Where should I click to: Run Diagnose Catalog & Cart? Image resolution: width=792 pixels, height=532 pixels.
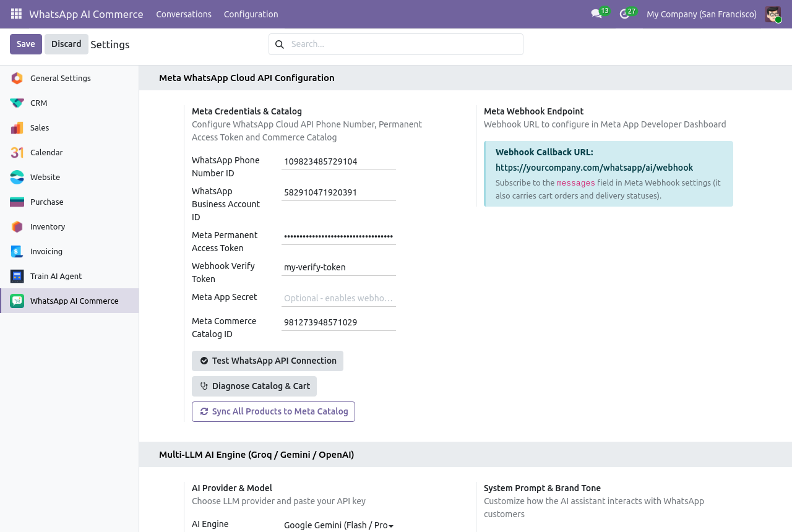[254, 386]
